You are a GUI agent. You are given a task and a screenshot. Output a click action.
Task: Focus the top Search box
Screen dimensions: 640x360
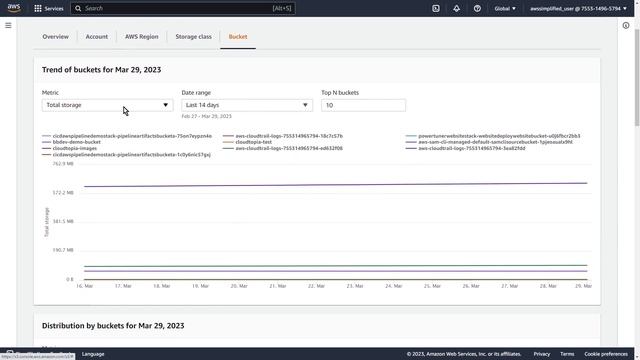[x=183, y=8]
